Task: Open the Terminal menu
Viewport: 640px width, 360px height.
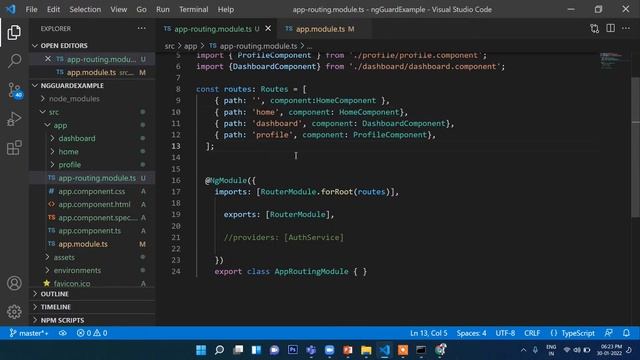Action: (193, 9)
